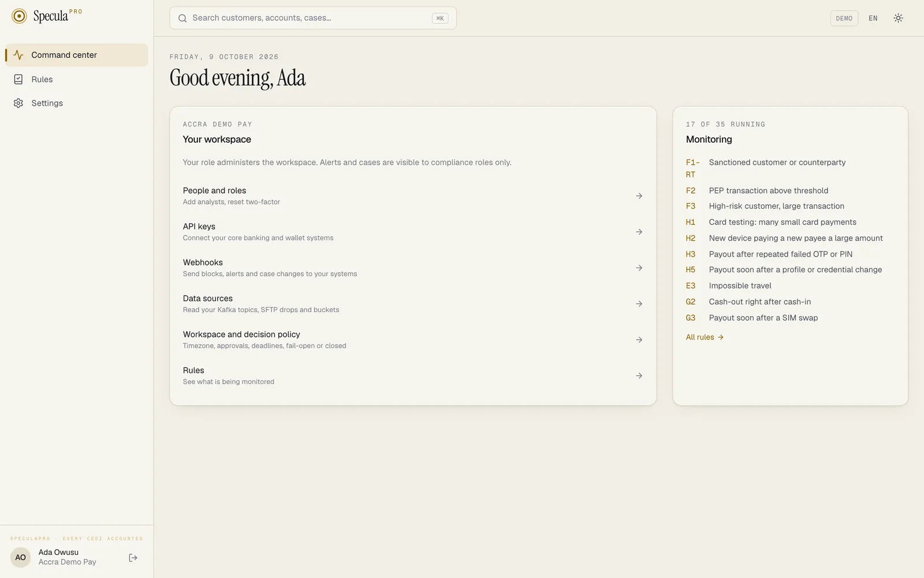The height and width of the screenshot is (578, 924).
Task: Open People and roles
Action: tap(413, 196)
